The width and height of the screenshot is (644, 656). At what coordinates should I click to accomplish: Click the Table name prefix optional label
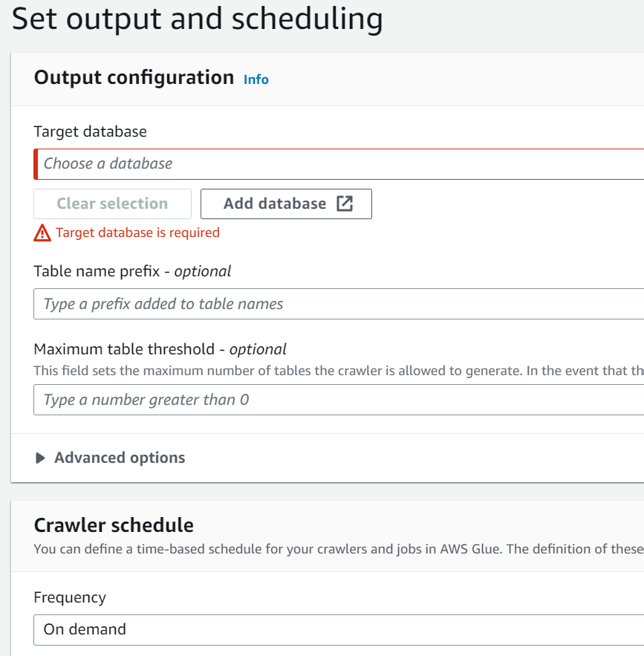coord(132,271)
